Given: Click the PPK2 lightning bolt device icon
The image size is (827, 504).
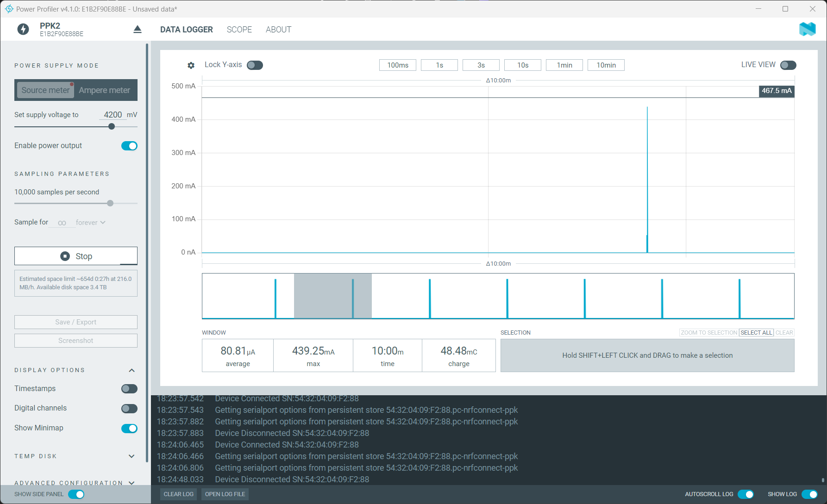Looking at the screenshot, I should point(23,30).
